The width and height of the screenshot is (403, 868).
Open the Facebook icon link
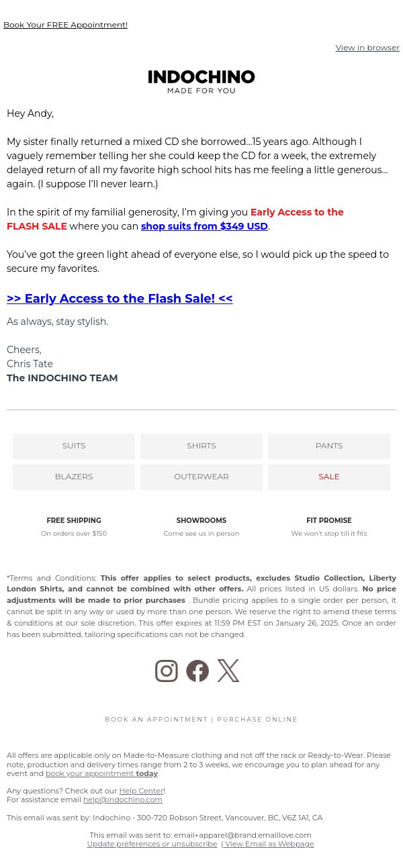(x=197, y=671)
